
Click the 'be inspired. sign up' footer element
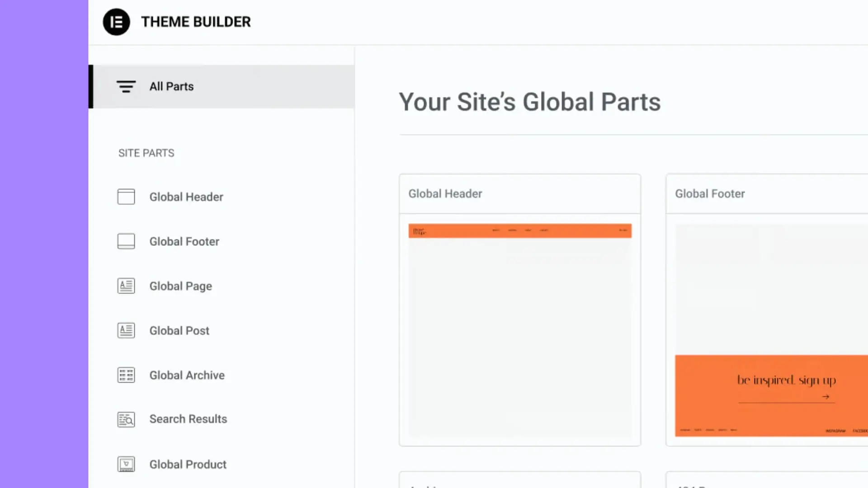tap(786, 380)
